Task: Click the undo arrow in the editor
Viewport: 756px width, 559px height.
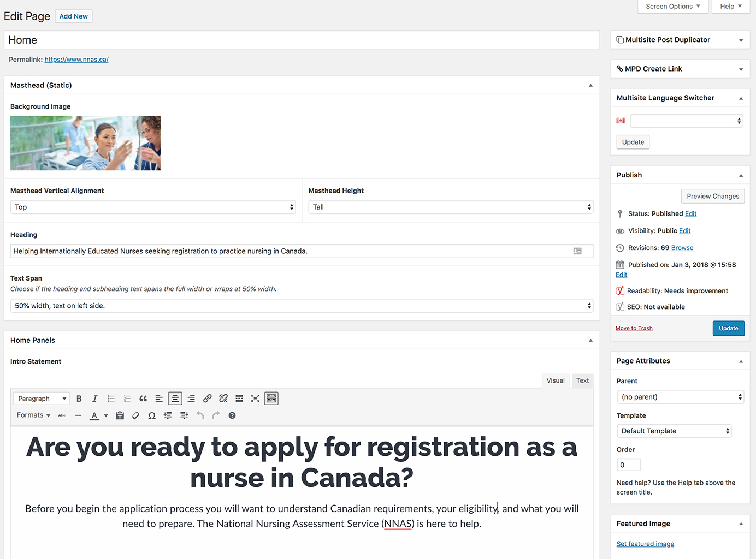Action: [x=200, y=415]
